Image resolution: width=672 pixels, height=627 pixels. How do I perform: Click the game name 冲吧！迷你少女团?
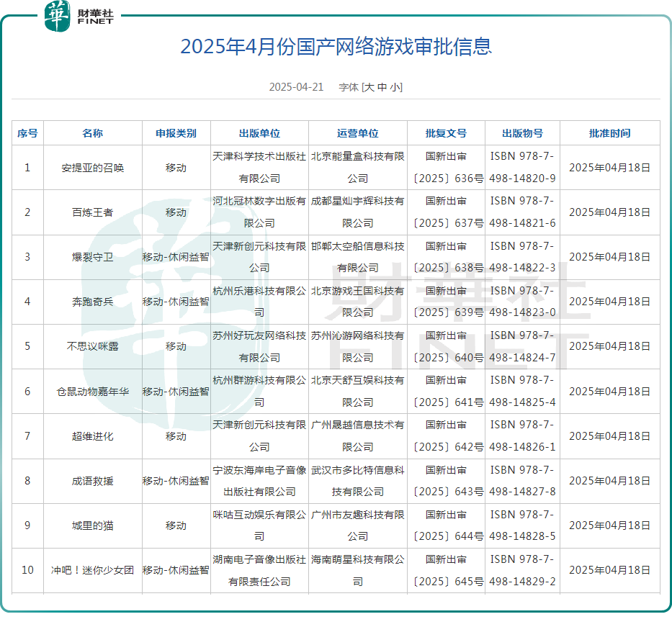click(92, 570)
